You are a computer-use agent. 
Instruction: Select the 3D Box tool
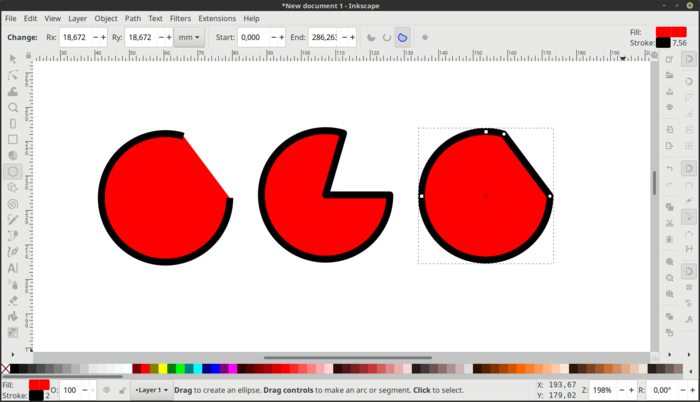coord(12,155)
